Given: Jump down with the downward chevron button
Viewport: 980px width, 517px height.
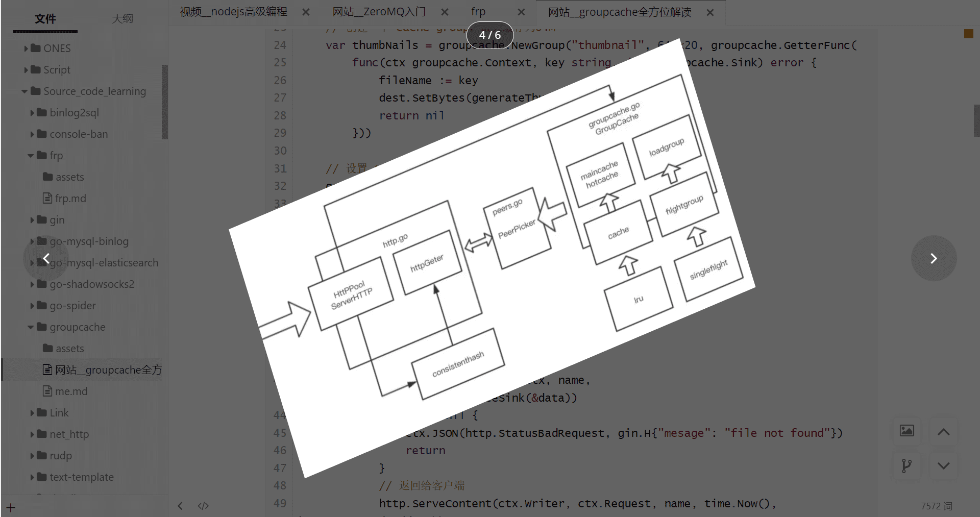Looking at the screenshot, I should tap(943, 465).
